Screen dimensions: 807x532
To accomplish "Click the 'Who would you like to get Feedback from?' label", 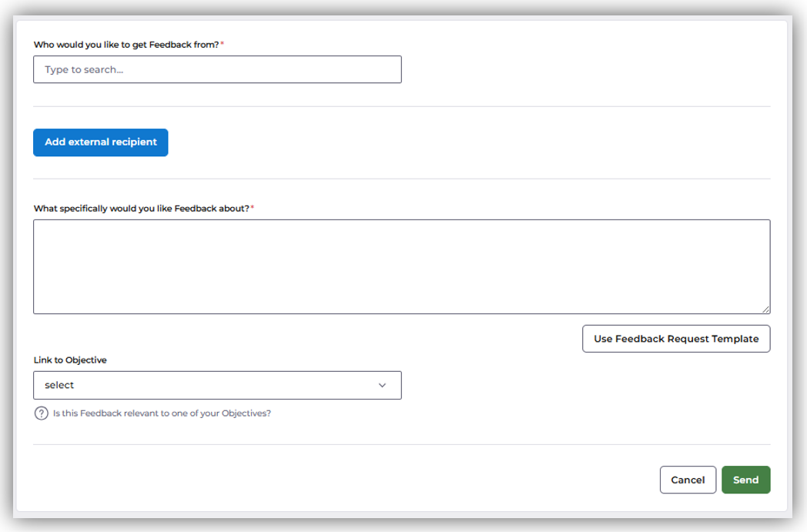I will tap(126, 45).
